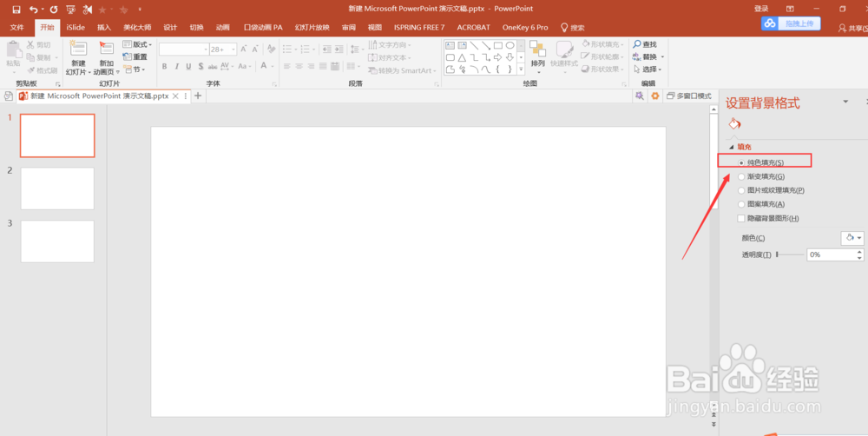
Task: Switch to the ACROBAT tab
Action: click(473, 27)
